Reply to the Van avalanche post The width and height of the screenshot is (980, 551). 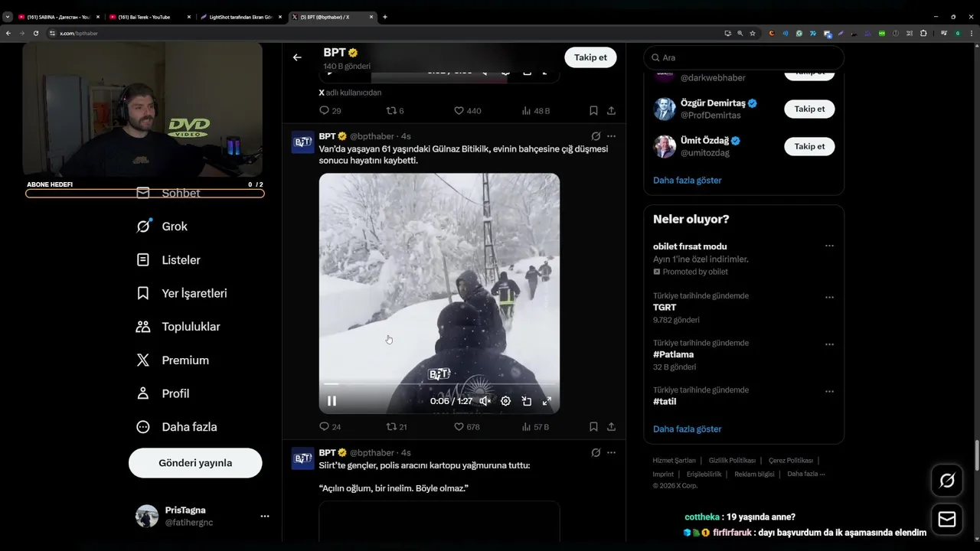[330, 427]
